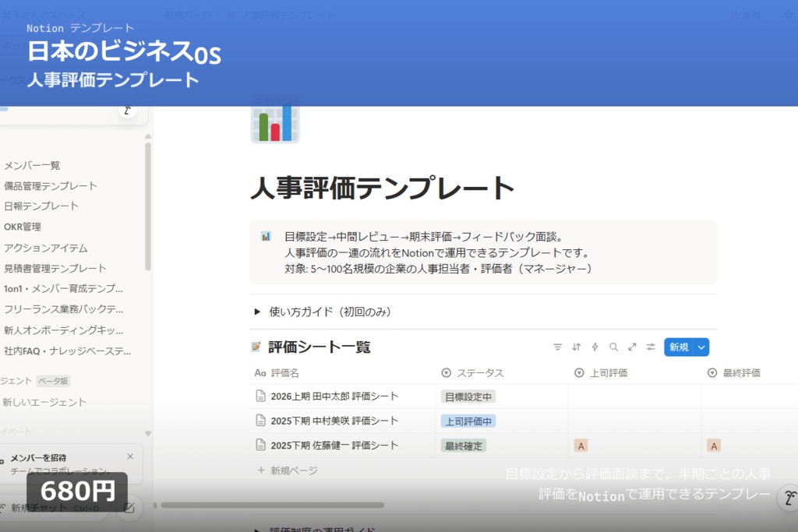Expand the database to full page view
The width and height of the screenshot is (798, 532).
[632, 347]
